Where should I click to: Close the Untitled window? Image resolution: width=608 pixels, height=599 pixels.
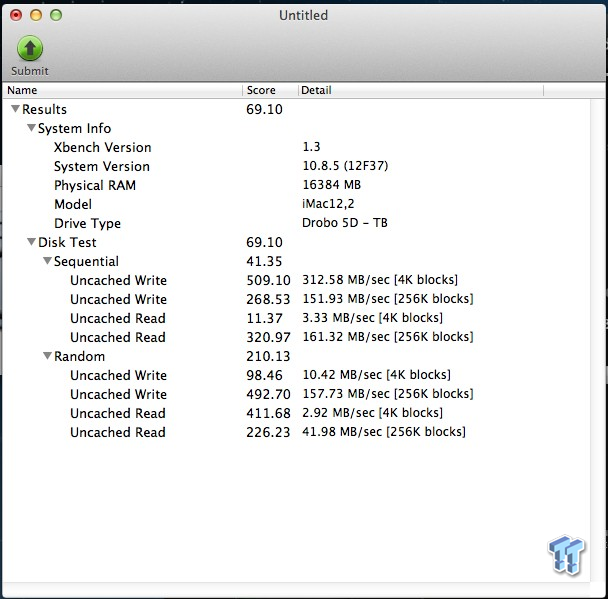pos(16,16)
